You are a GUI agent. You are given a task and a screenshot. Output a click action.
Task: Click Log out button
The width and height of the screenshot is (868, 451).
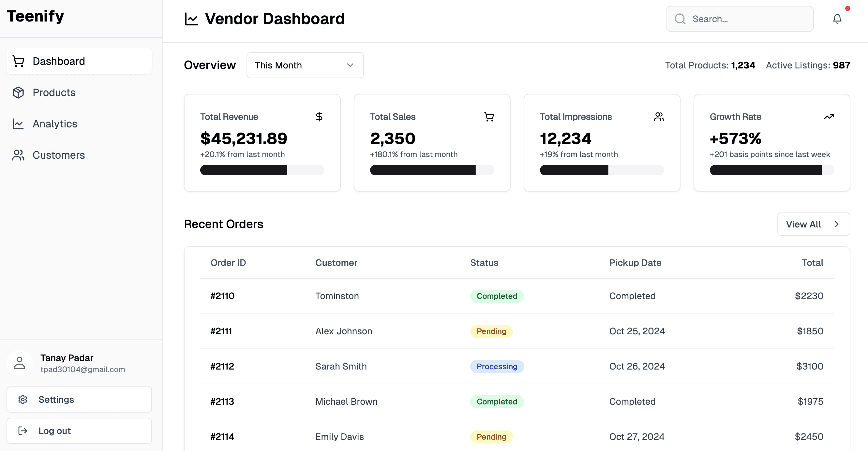coord(79,430)
